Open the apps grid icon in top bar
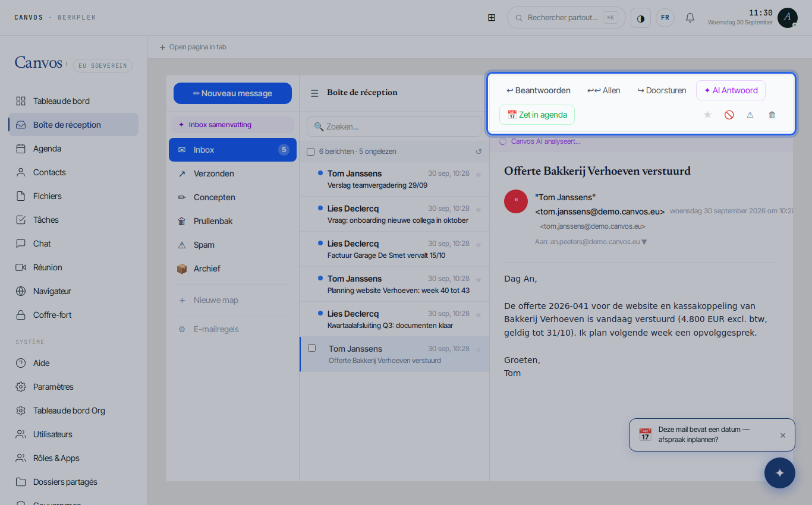 [x=492, y=18]
